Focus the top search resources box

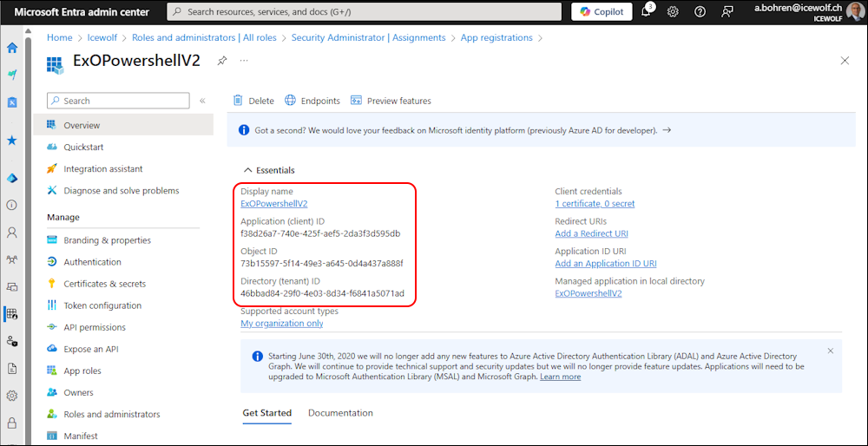tap(365, 11)
